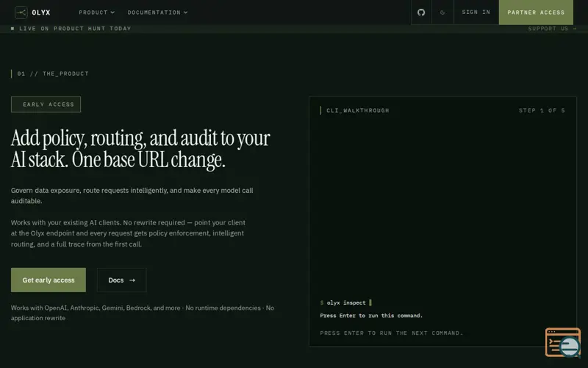Click the main headline about policy and routing
The width and height of the screenshot is (588, 368).
click(x=140, y=149)
